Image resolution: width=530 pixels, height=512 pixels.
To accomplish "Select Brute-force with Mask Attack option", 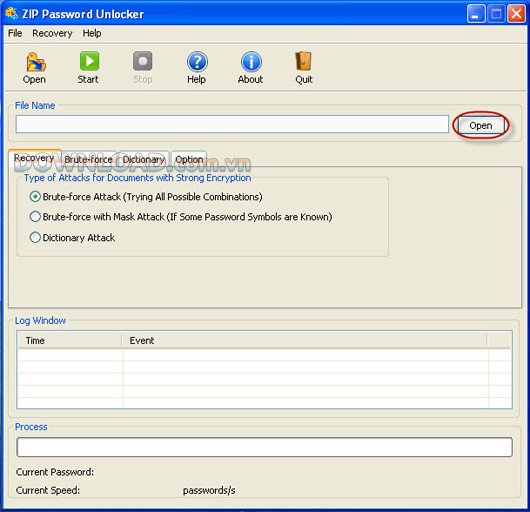I will (x=35, y=217).
